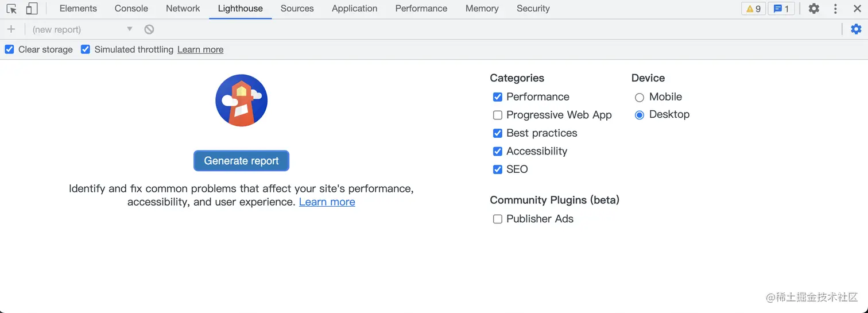Open Learn more link beside Simulated throttling
Image resolution: width=868 pixels, height=313 pixels.
click(x=200, y=49)
